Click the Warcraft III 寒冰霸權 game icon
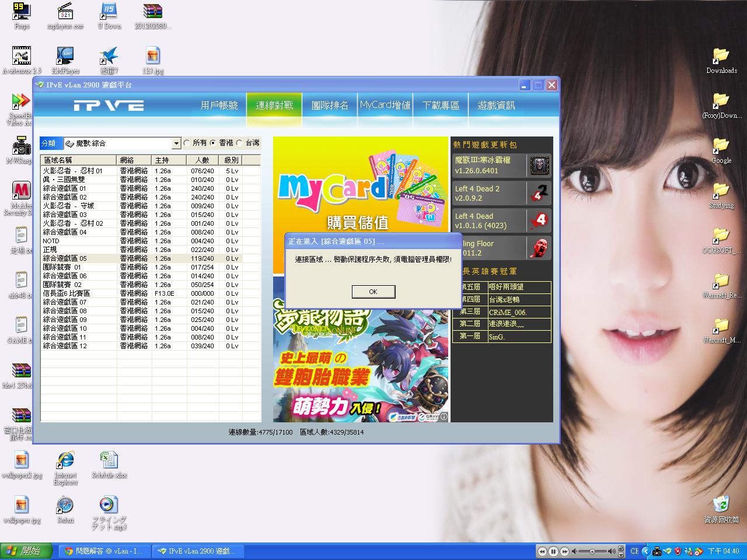 click(539, 165)
